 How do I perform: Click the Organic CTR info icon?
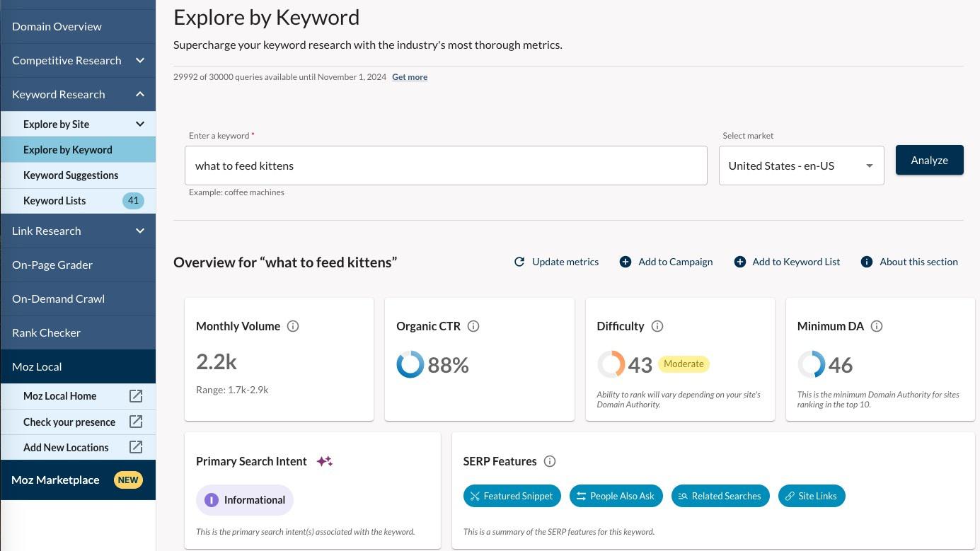473,326
